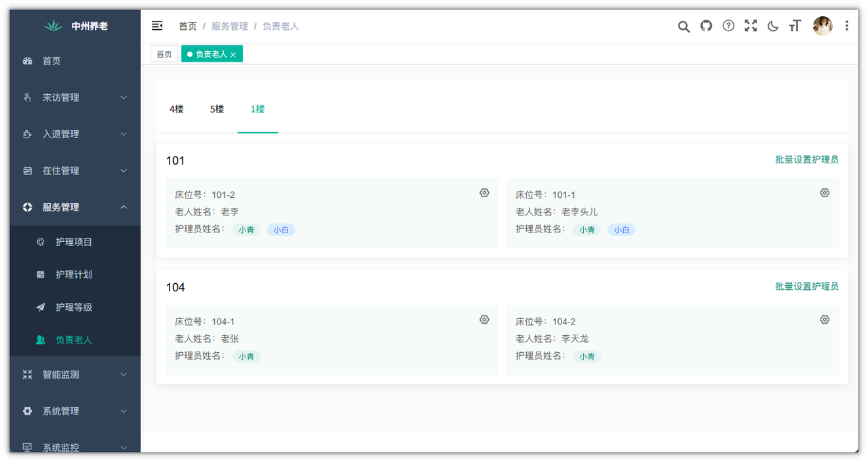The image size is (868, 462).
Task: Click the 中州养老 logo icon
Action: [x=53, y=26]
